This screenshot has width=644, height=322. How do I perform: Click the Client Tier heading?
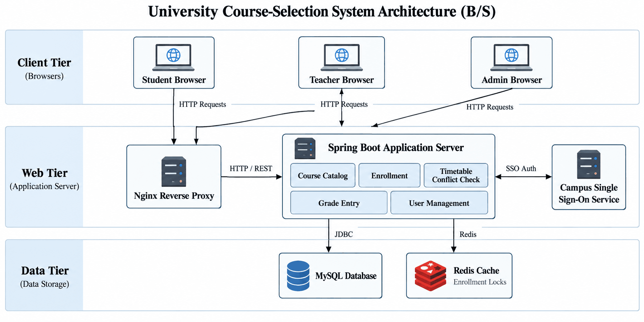point(44,62)
